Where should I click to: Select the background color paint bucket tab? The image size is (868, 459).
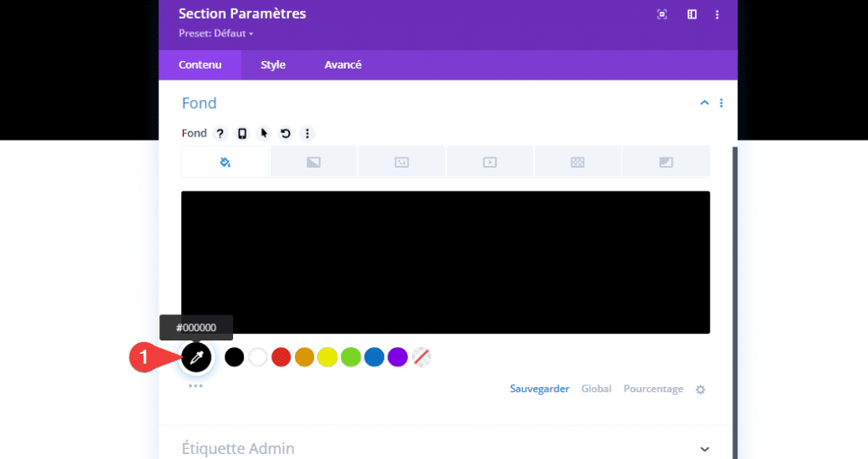(x=225, y=162)
